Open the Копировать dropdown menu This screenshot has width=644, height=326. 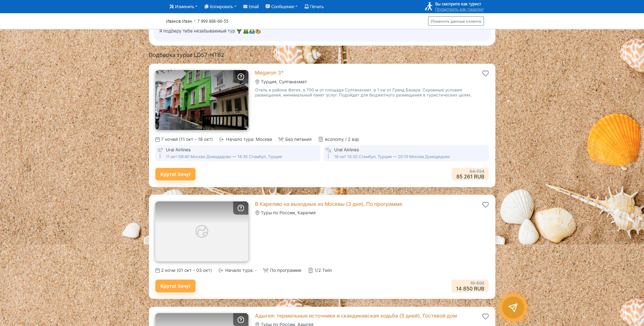pos(220,6)
